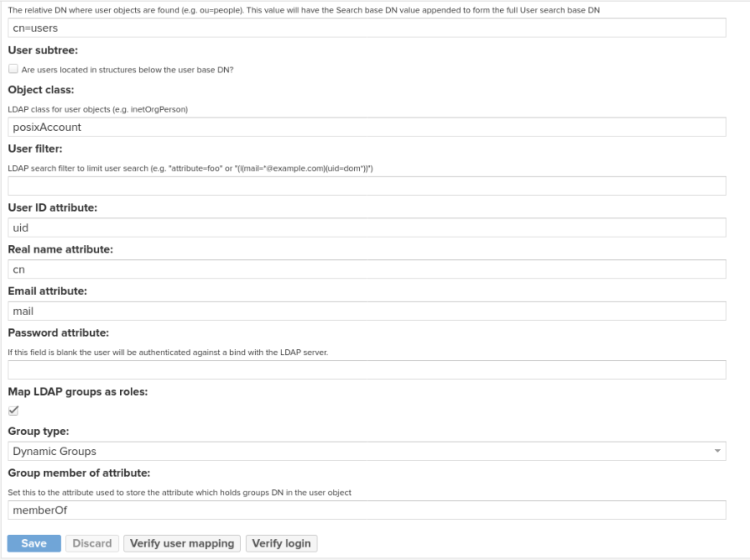The width and height of the screenshot is (750, 560).
Task: Focus the User filter input field
Action: pyautogui.click(x=367, y=186)
